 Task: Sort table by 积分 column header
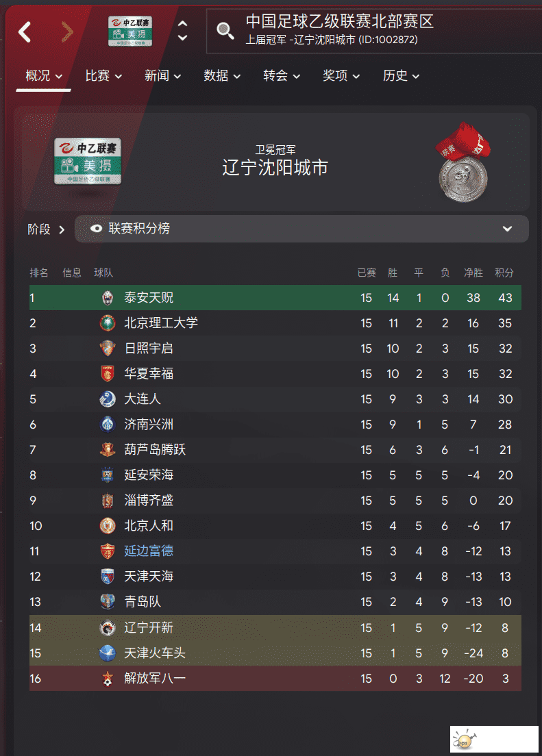504,273
